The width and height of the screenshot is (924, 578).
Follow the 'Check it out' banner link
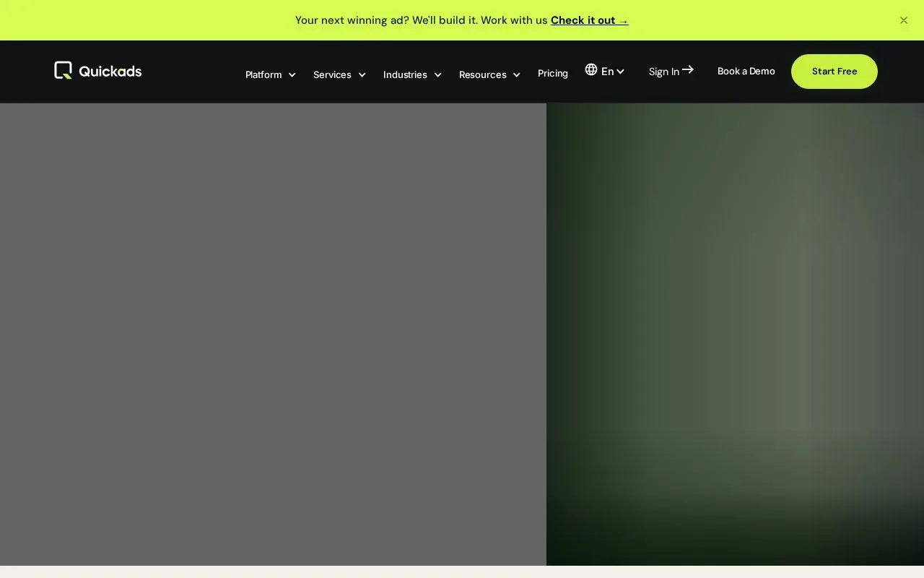[x=590, y=20]
